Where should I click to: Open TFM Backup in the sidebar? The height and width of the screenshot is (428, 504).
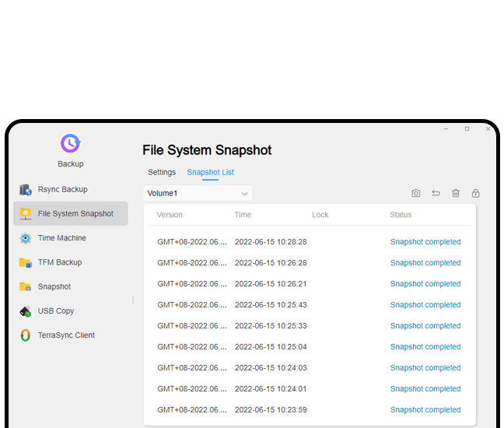coord(59,262)
